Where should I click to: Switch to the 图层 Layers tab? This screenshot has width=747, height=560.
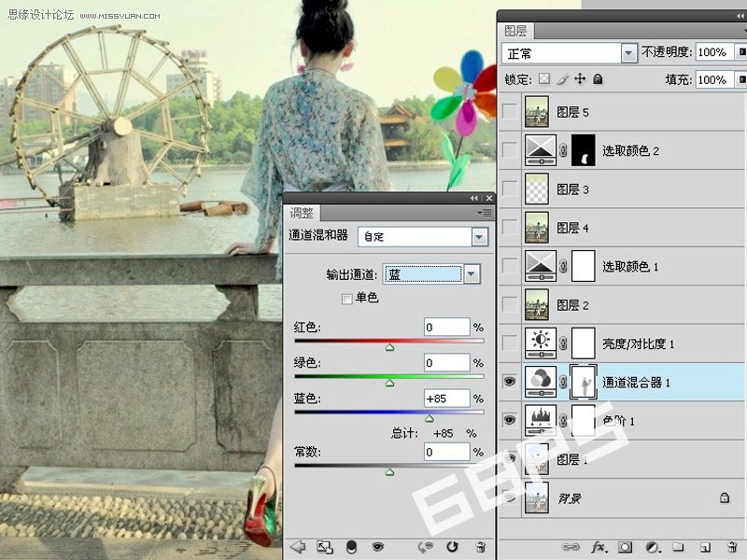point(515,31)
